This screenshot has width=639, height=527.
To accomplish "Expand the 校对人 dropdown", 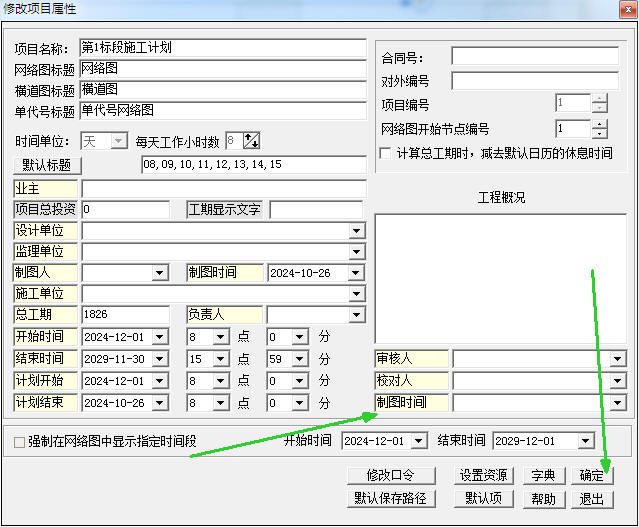I will [x=617, y=381].
